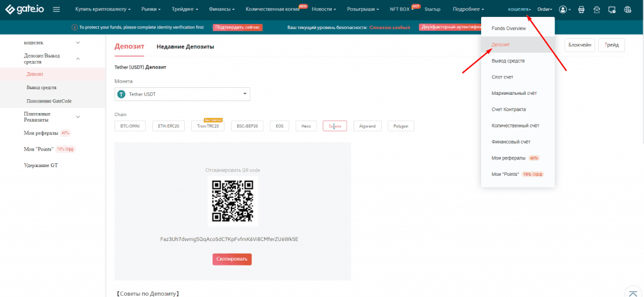The image size is (644, 297).
Task: Click the Tether coin icon in the selector
Action: (121, 94)
